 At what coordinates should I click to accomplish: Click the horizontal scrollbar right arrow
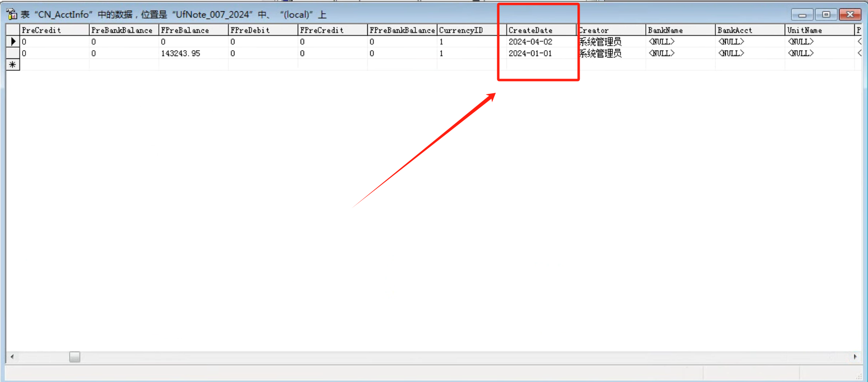coord(855,357)
